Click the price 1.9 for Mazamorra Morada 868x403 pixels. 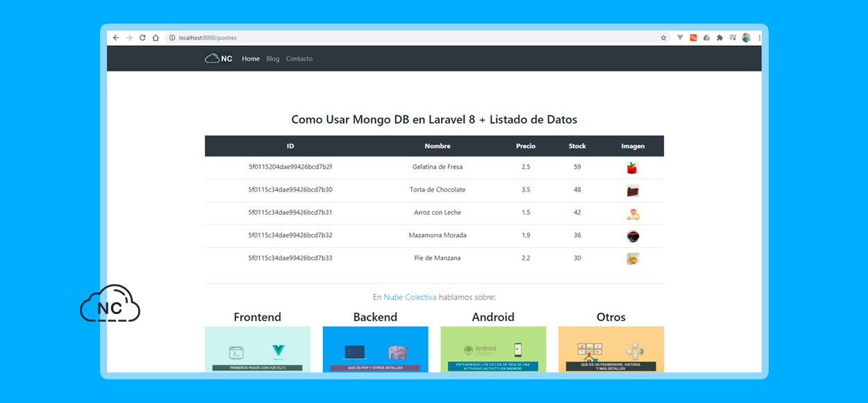pos(526,236)
